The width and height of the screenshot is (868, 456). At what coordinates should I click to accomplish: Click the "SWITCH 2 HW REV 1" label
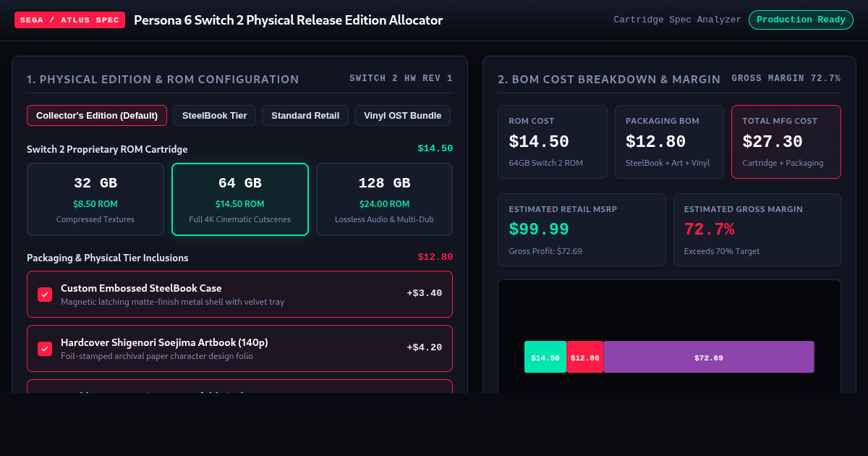pyautogui.click(x=401, y=78)
